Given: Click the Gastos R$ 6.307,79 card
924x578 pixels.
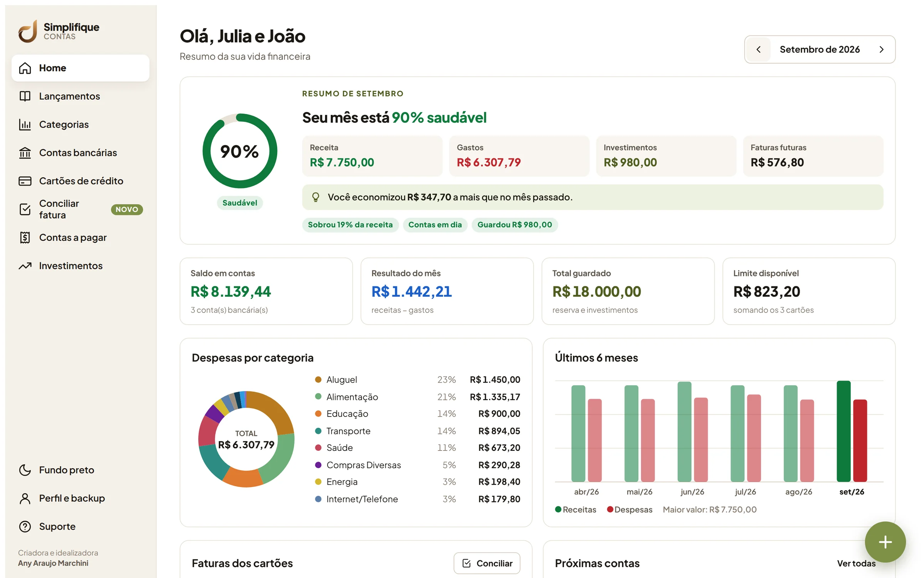Looking at the screenshot, I should click(x=519, y=156).
